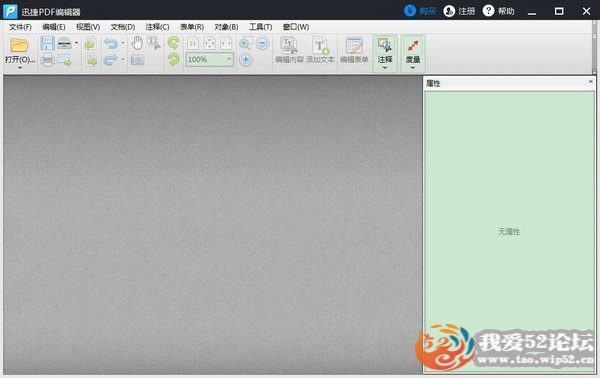Open the 窗口(W) menu
This screenshot has height=378, width=600.
tap(296, 27)
